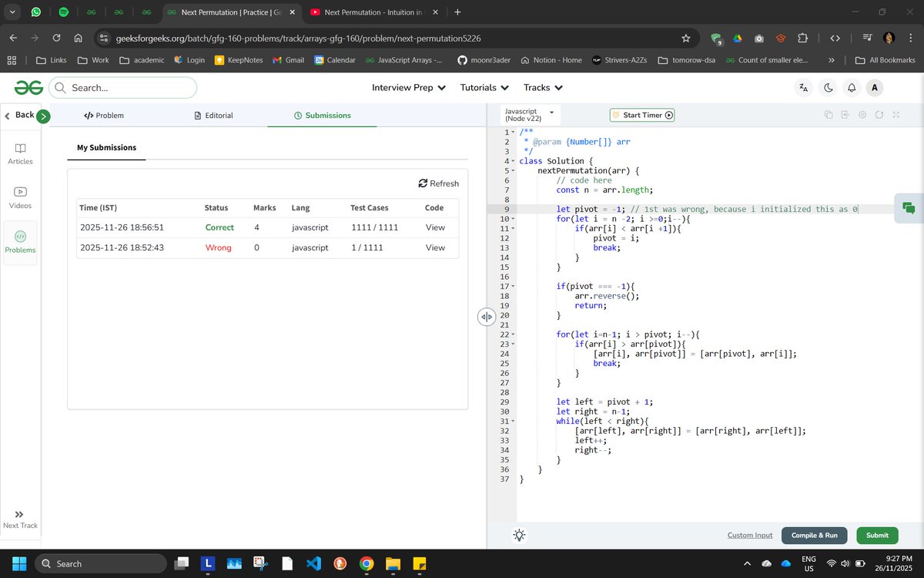924x578 pixels.
Task: Switch to the Problem tab
Action: point(103,116)
